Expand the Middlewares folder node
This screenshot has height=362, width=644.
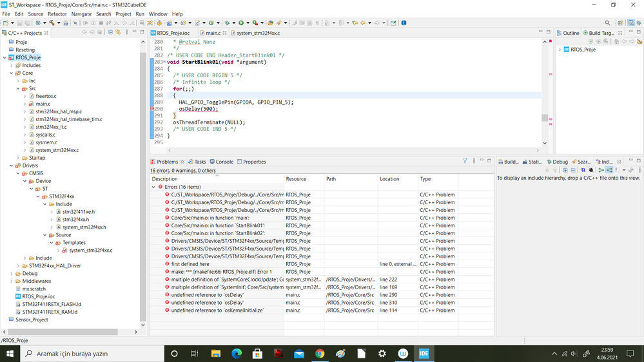click(12, 281)
